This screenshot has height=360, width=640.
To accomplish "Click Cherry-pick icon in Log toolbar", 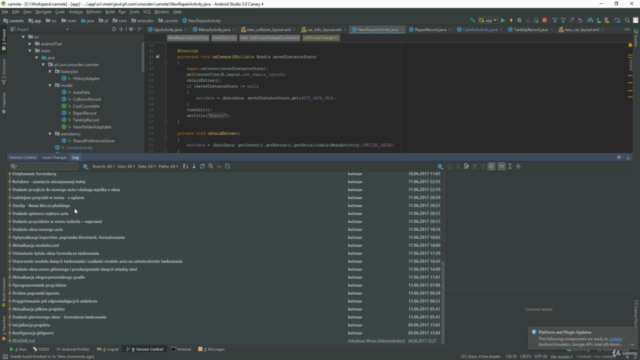I will 219,167.
